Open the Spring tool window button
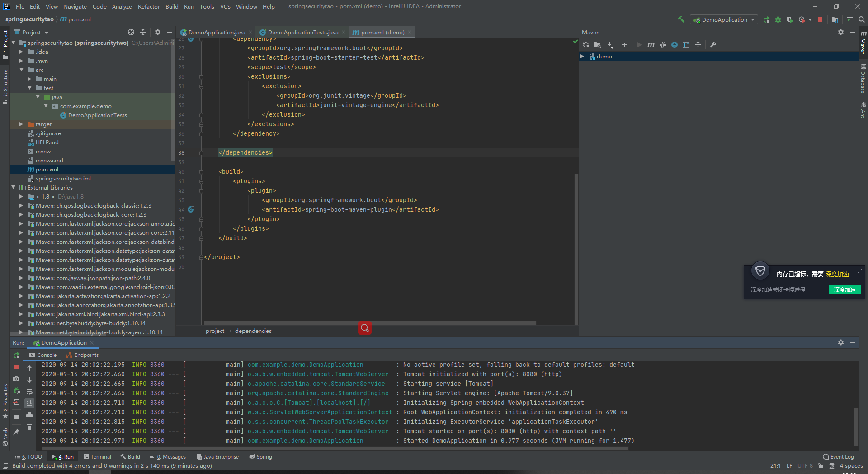 [261, 457]
